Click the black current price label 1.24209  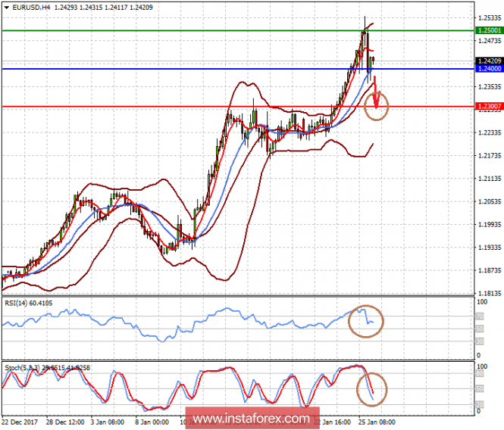(489, 61)
